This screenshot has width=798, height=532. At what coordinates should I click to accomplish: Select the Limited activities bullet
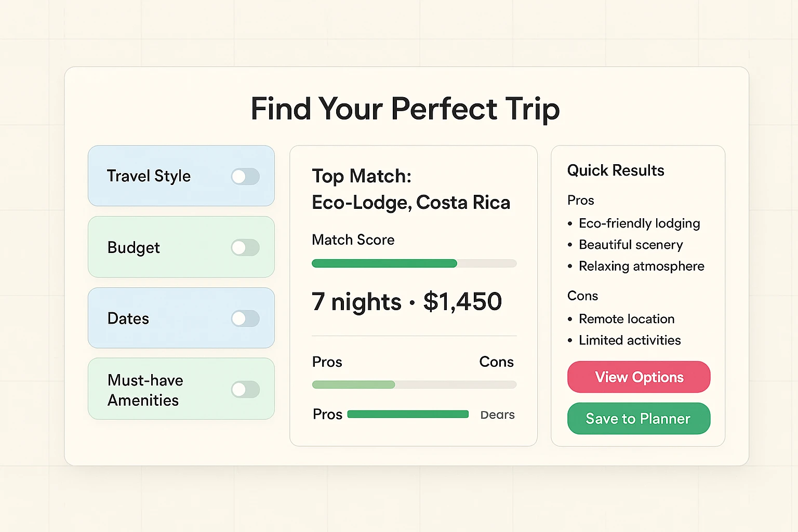(x=630, y=340)
